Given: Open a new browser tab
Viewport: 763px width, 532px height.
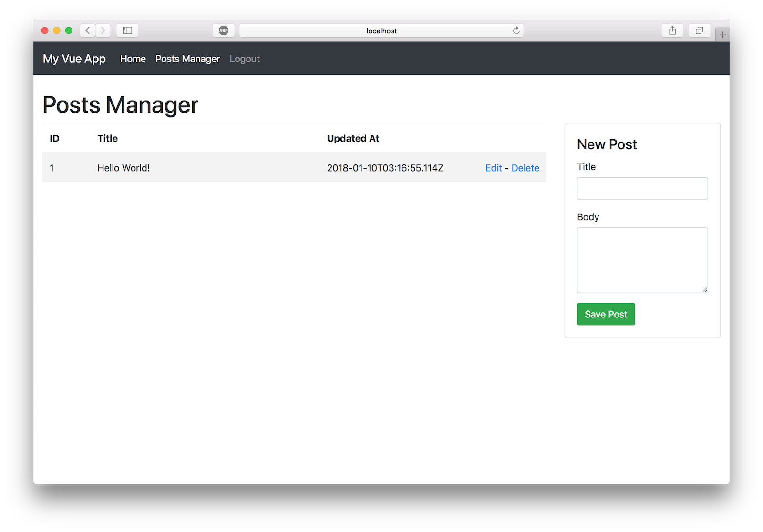Looking at the screenshot, I should tap(723, 33).
